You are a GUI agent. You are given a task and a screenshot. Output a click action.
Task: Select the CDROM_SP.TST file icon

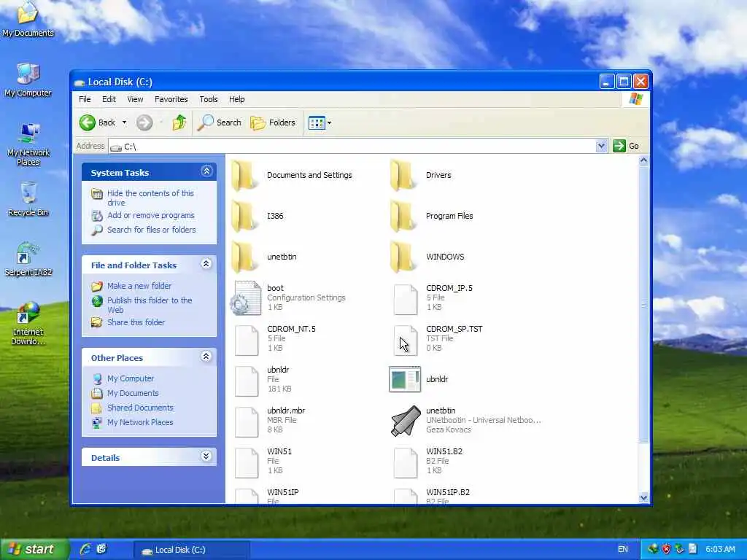coord(406,341)
